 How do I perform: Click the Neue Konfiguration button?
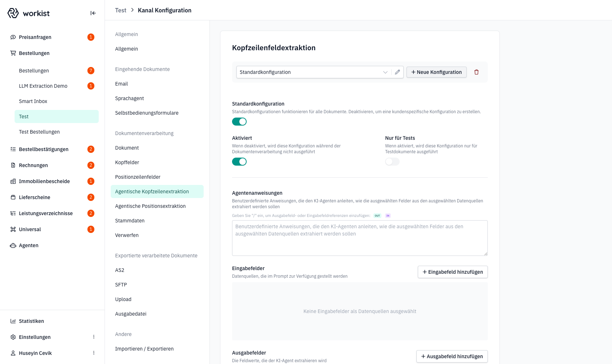click(x=436, y=72)
